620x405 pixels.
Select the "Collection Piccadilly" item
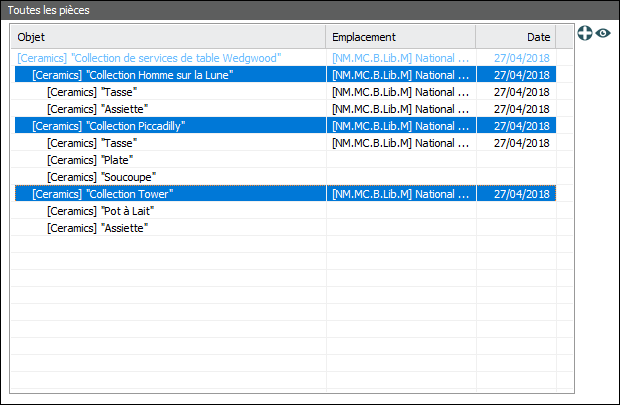click(x=109, y=126)
